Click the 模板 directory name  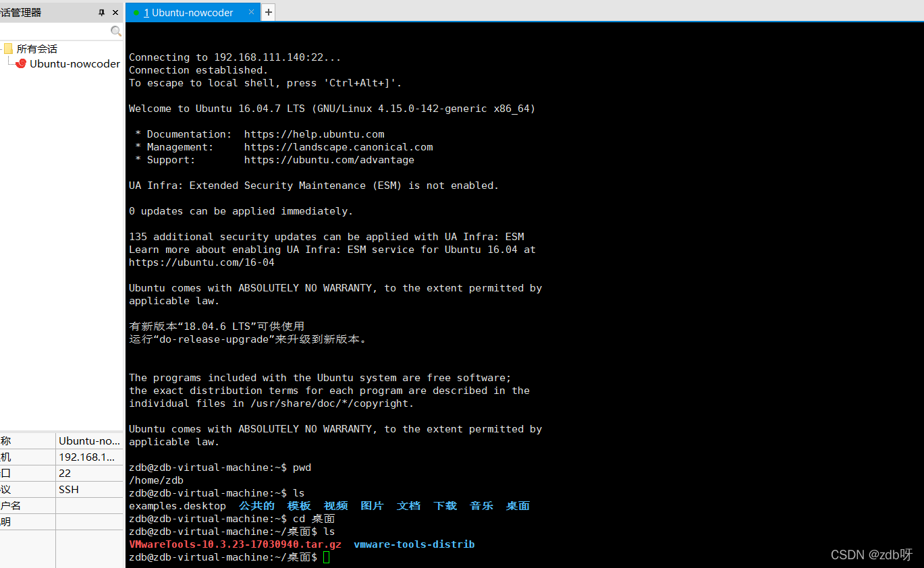299,506
